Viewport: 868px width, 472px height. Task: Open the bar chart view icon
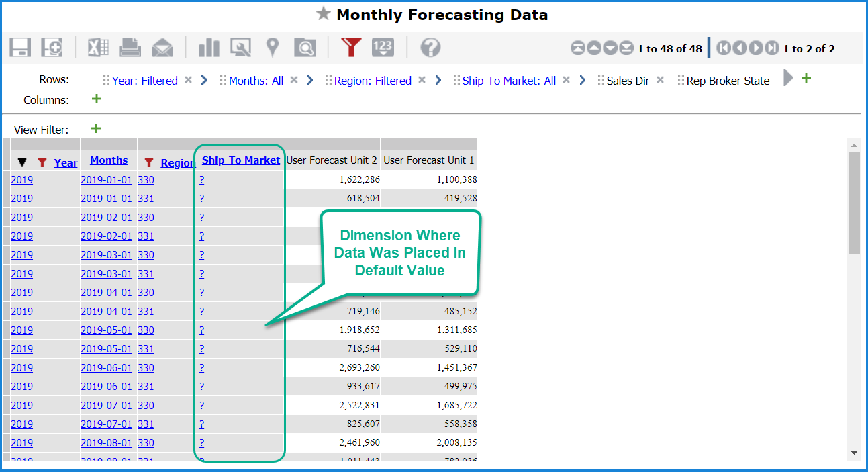click(209, 48)
